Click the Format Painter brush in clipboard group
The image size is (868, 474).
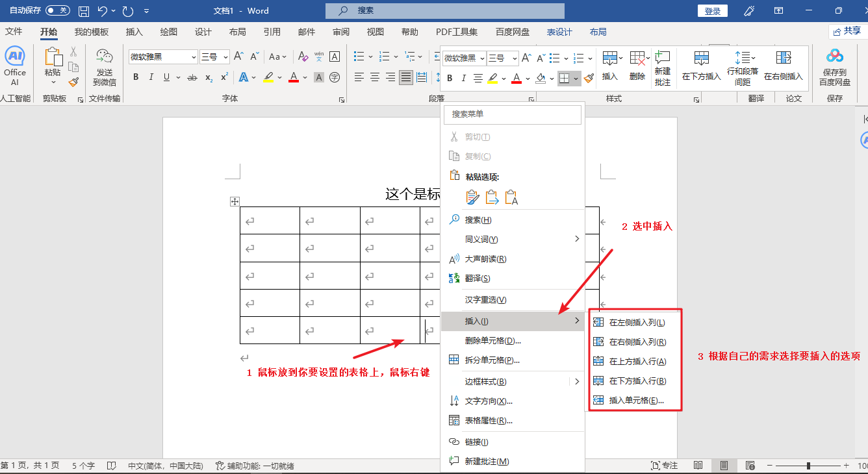point(73,82)
